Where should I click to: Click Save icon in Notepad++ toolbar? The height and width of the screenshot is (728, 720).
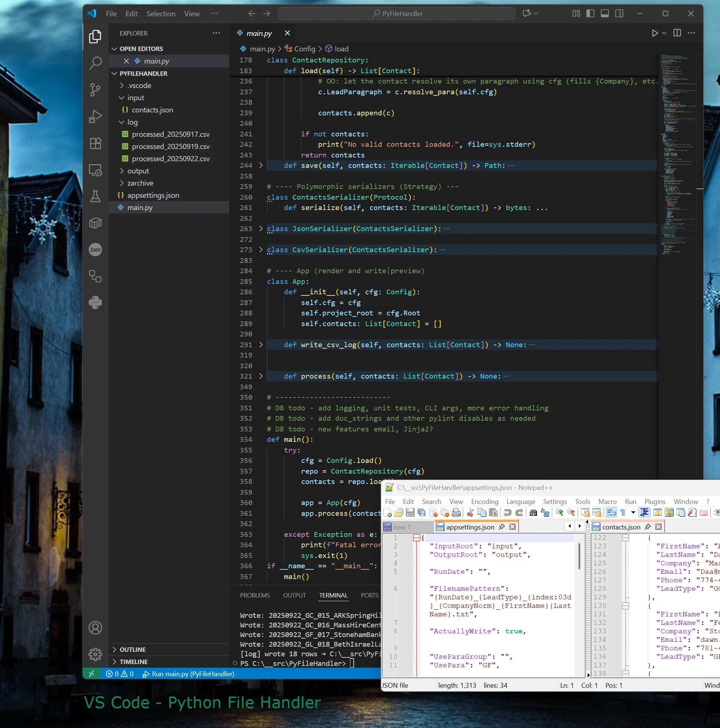[410, 512]
